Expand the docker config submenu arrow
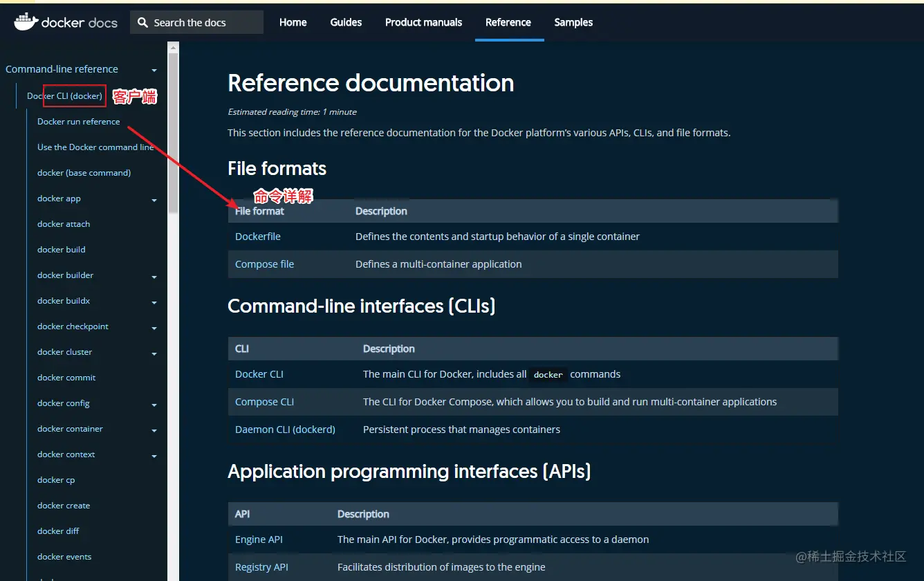924x581 pixels. pyautogui.click(x=154, y=405)
